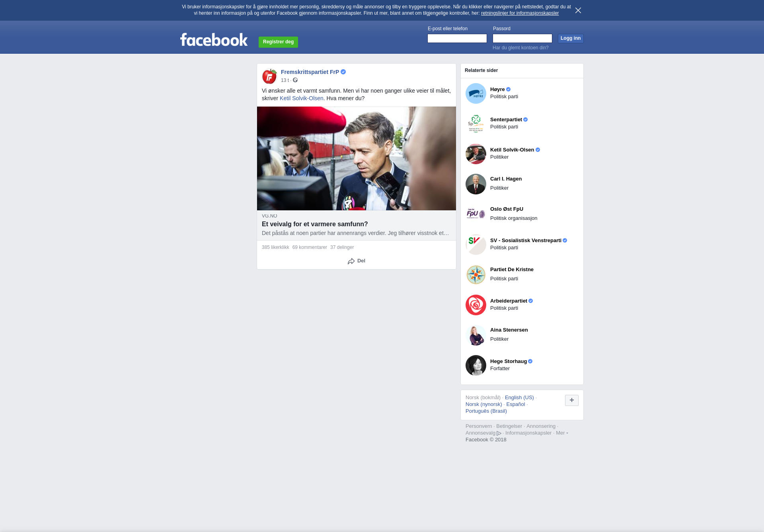Screen dimensions: 764x532
Task: Click the Del share label on post
Action: [361, 261]
